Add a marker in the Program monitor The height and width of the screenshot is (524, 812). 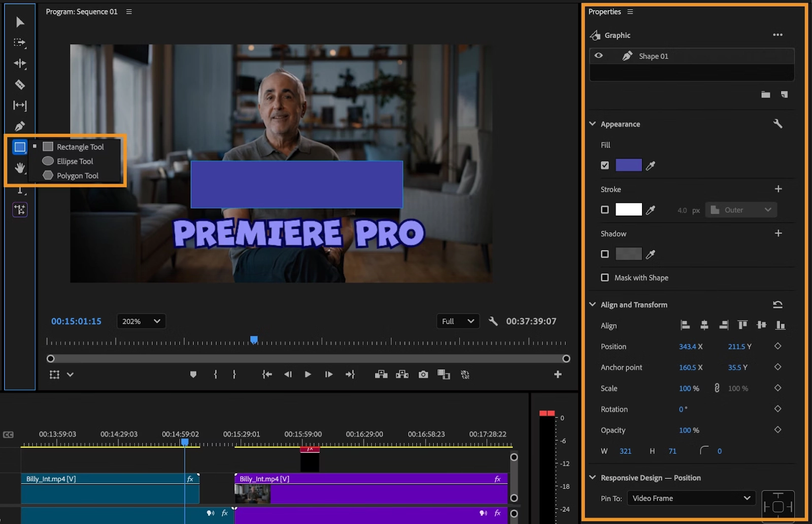193,374
